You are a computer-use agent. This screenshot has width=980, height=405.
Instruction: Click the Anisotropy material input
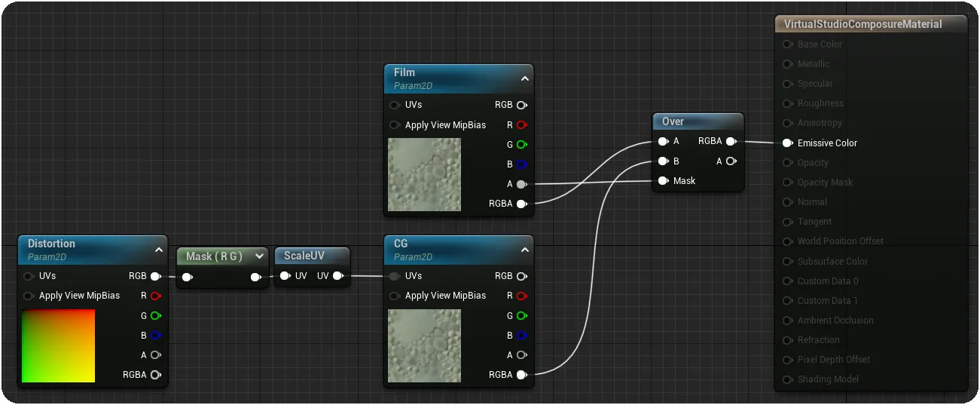(x=820, y=123)
